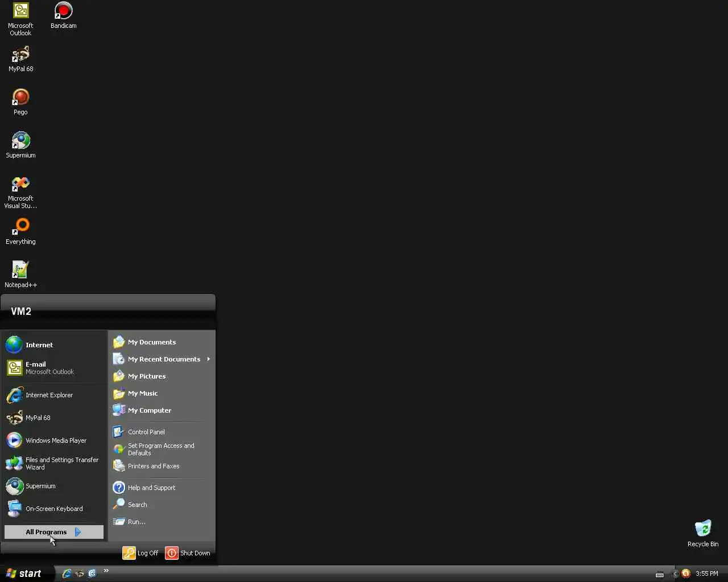Open My Documents folder
This screenshot has height=582, width=728.
pos(162,342)
